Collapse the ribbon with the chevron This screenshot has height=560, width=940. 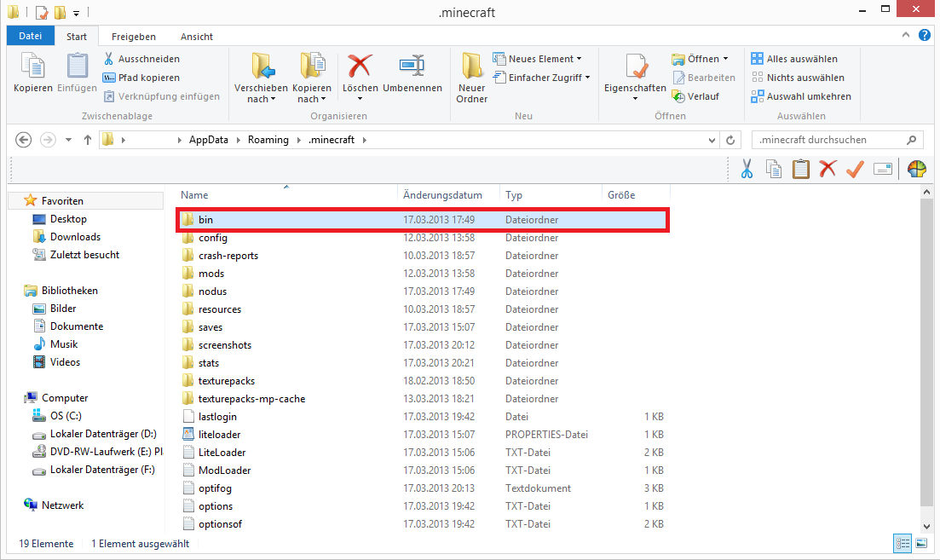906,36
